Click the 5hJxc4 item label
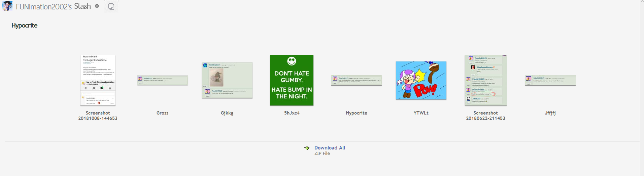The height and width of the screenshot is (176, 644). click(x=292, y=113)
